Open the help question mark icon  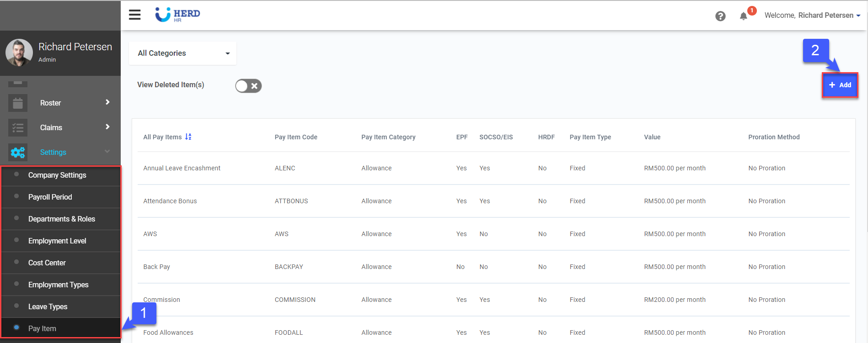(x=720, y=16)
